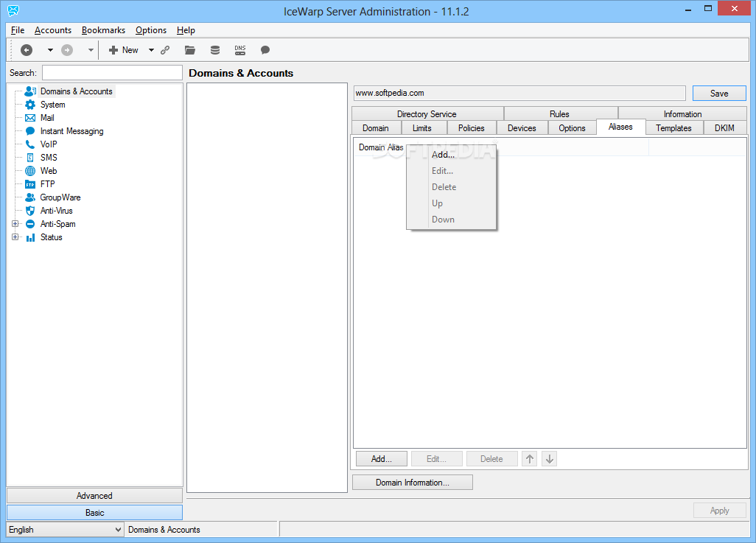Screen dimensions: 756x543
Task: Click the GroupWare people icon
Action: pyautogui.click(x=30, y=197)
